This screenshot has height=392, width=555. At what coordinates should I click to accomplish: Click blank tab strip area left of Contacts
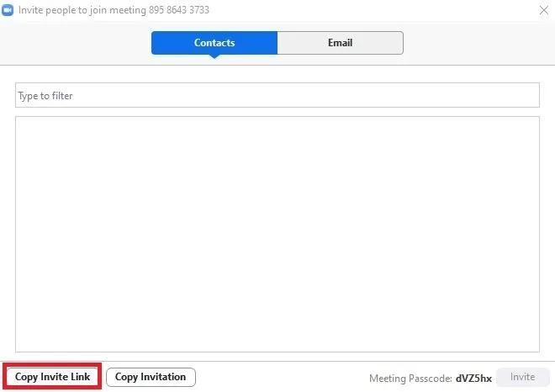pyautogui.click(x=76, y=43)
